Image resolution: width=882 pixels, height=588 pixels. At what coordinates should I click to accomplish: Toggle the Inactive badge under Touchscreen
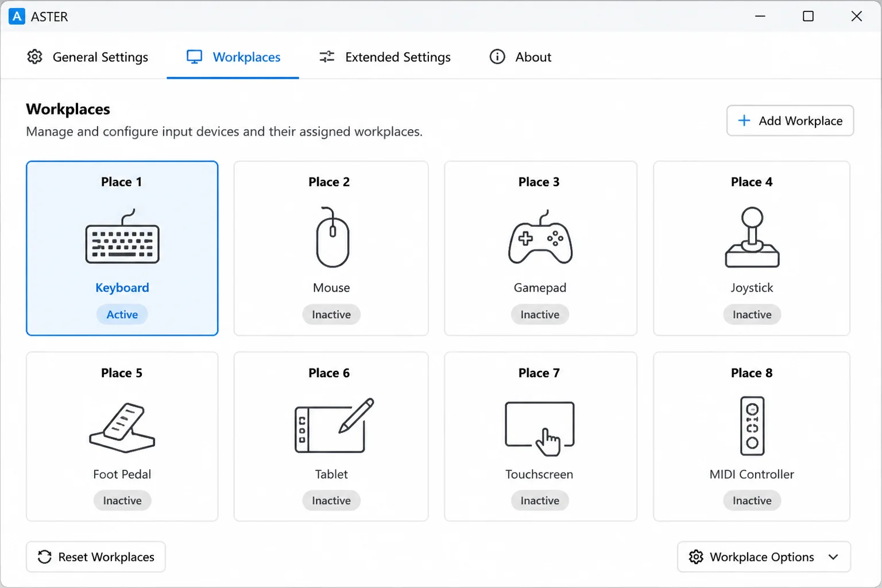540,501
